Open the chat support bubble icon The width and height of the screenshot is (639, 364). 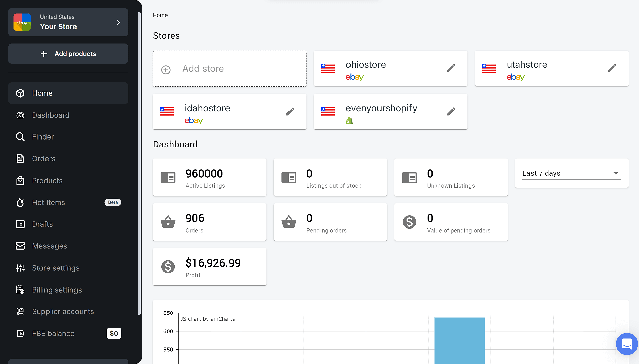click(x=627, y=344)
